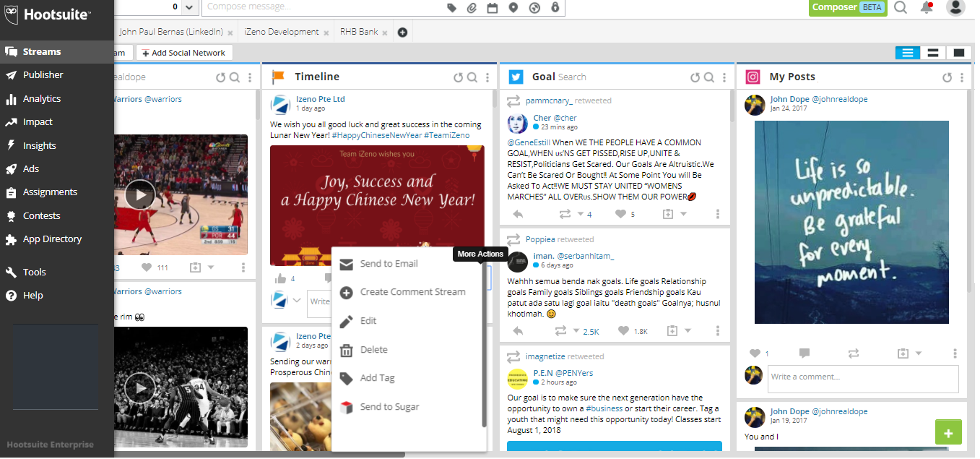Refresh the Timeline stream
This screenshot has height=459, width=980.
click(458, 77)
